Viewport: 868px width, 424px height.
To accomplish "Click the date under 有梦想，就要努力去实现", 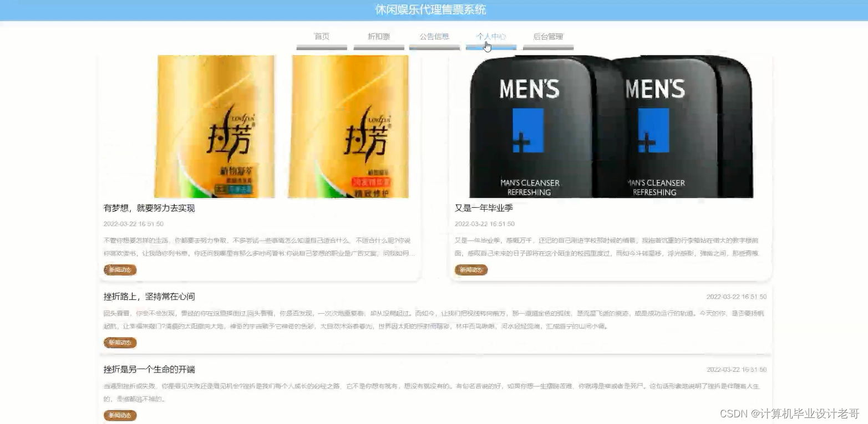I will (134, 224).
